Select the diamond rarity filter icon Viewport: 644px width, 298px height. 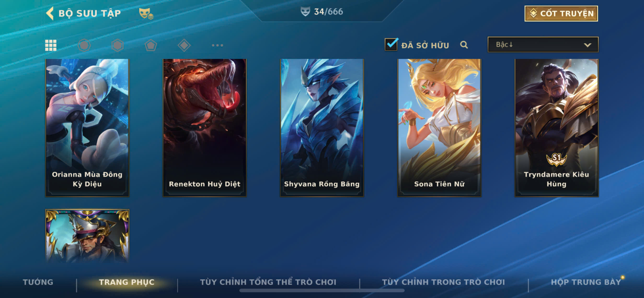tap(184, 45)
